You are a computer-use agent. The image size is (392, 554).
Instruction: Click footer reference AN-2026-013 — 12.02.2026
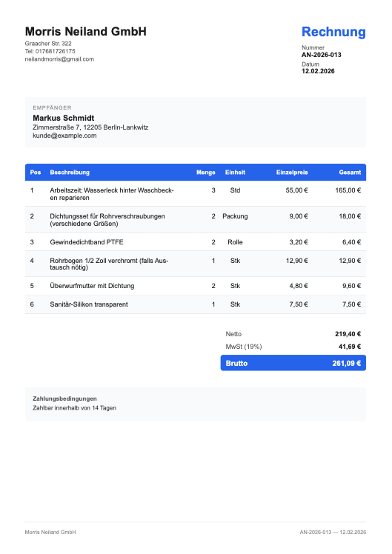tap(333, 532)
